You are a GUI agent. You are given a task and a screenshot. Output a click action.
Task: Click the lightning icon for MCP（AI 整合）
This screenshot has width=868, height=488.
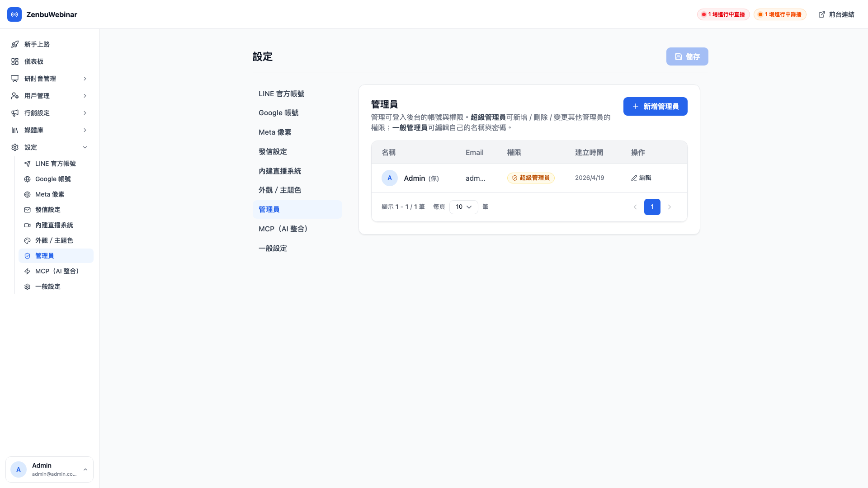tap(28, 271)
